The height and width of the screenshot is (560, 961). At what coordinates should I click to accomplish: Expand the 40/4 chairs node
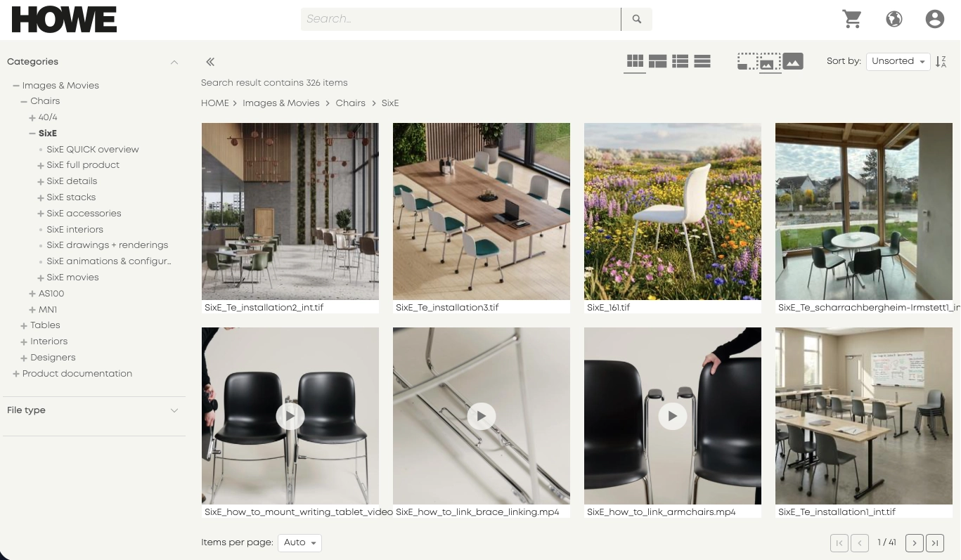coord(32,117)
